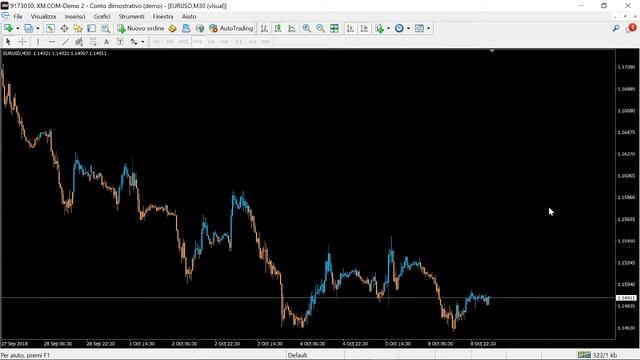Image resolution: width=640 pixels, height=360 pixels.
Task: Expand the New Chart dropdown arrow
Action: coord(18,28)
